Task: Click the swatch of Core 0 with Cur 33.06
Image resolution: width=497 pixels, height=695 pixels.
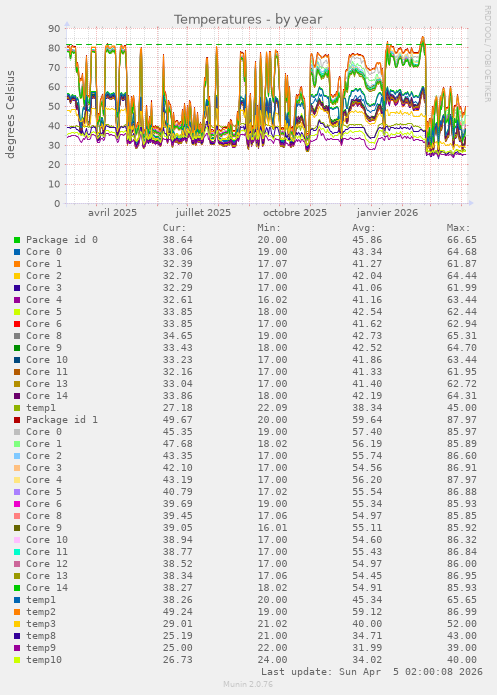Action: point(17,252)
